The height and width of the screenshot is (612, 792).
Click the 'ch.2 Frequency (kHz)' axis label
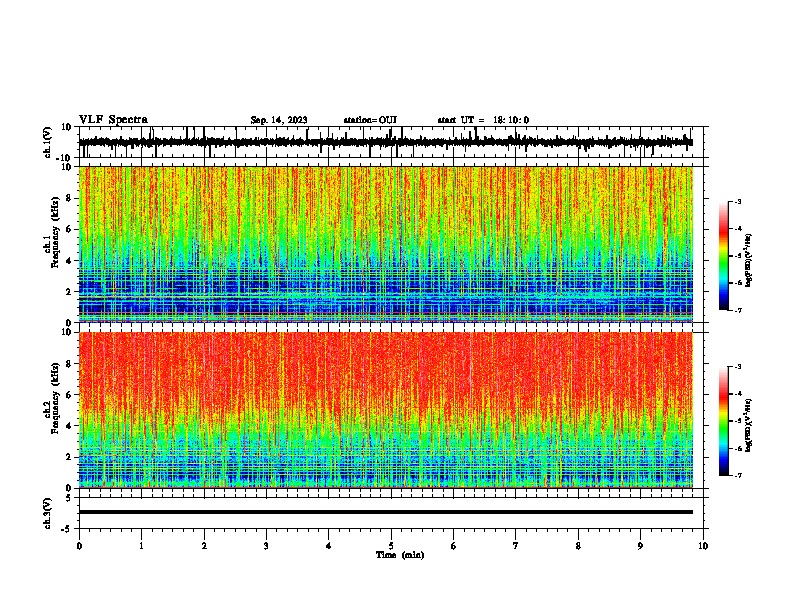click(x=53, y=398)
